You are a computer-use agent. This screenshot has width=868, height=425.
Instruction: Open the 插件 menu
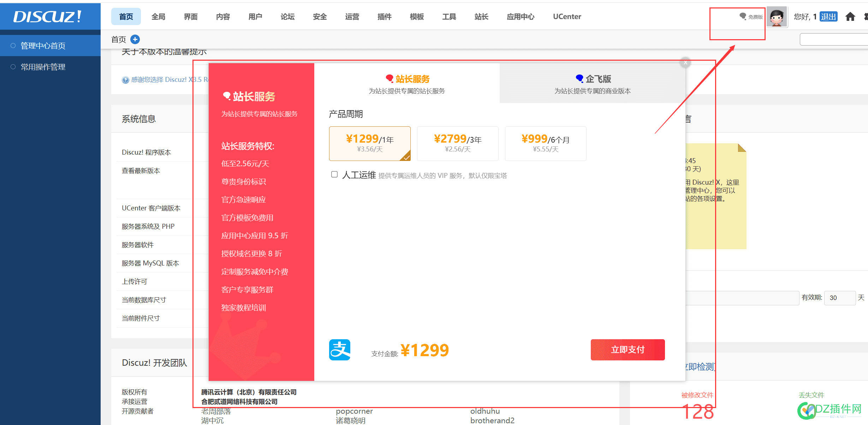click(385, 17)
